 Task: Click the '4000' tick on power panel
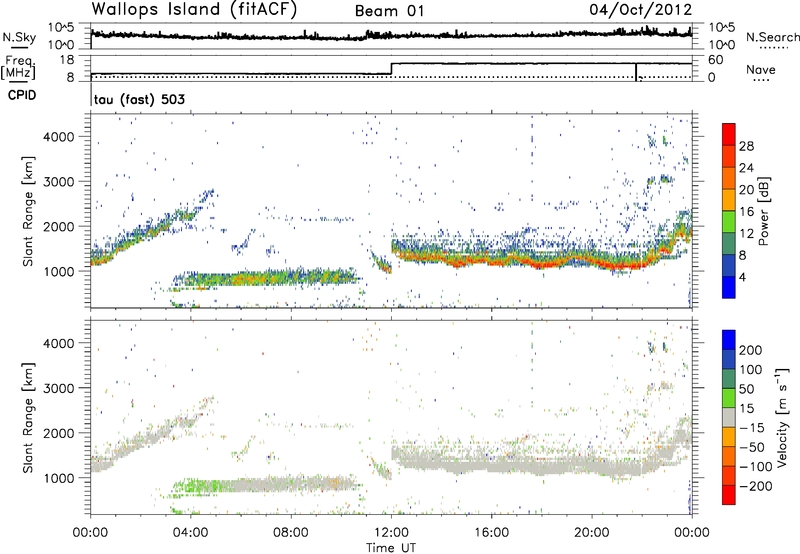(59, 137)
